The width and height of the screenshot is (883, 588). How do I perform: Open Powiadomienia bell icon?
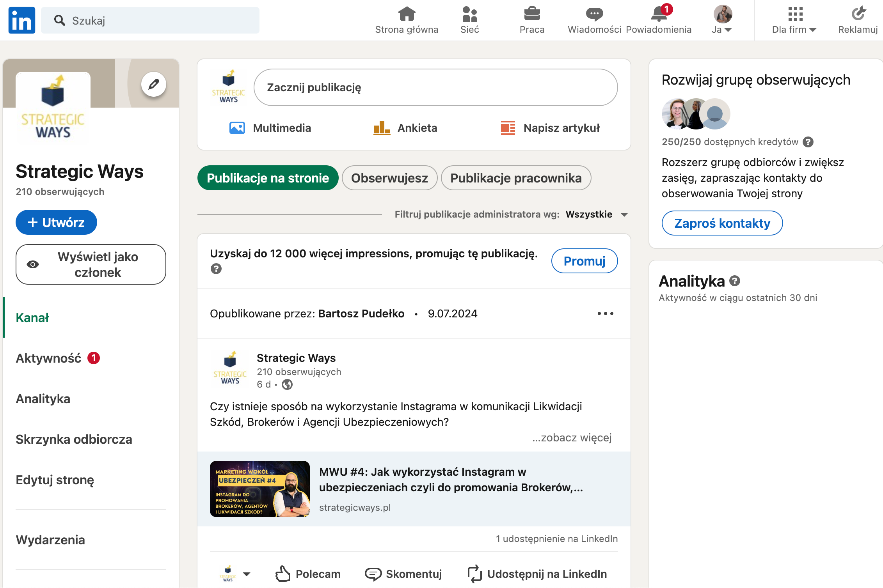click(659, 14)
